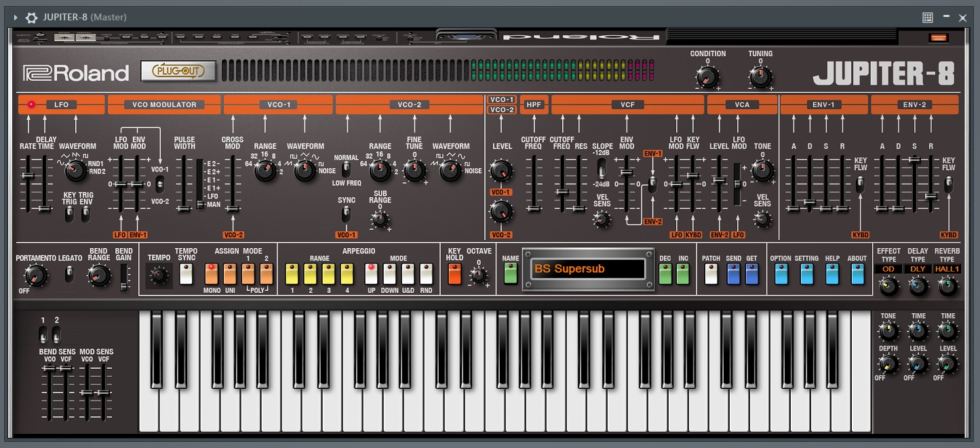Open the plugin options arrow menu

pos(16,18)
